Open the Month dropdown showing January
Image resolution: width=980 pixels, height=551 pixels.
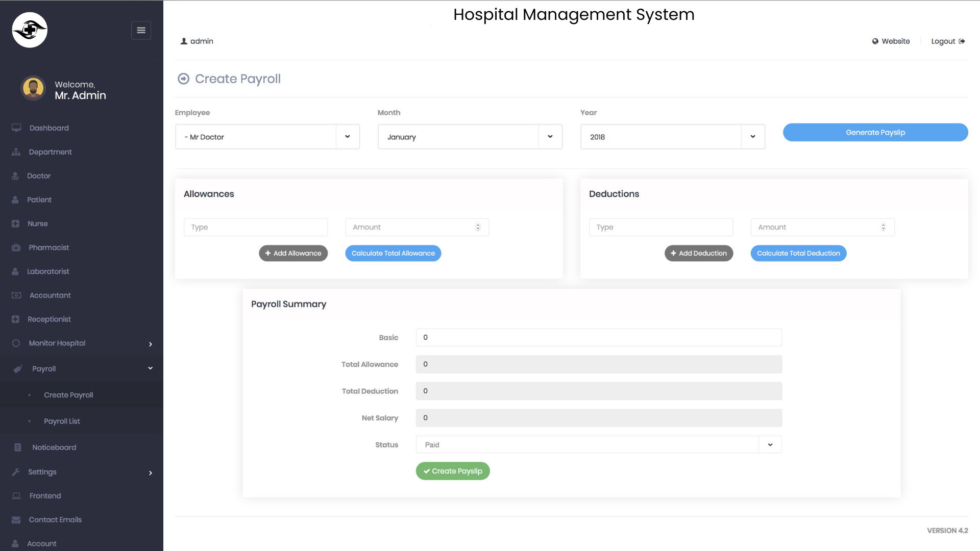coord(470,137)
